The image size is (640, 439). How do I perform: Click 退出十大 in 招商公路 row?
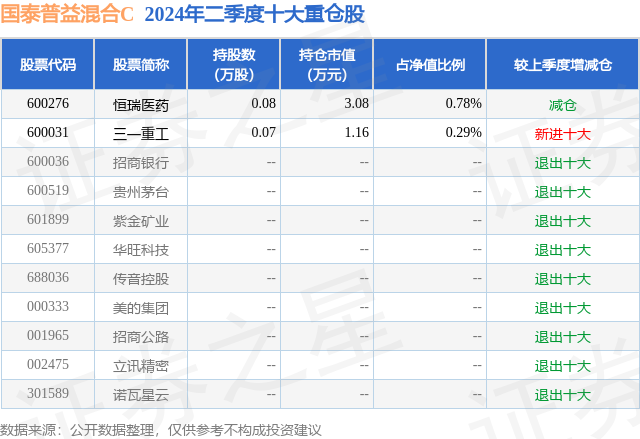coord(563,337)
